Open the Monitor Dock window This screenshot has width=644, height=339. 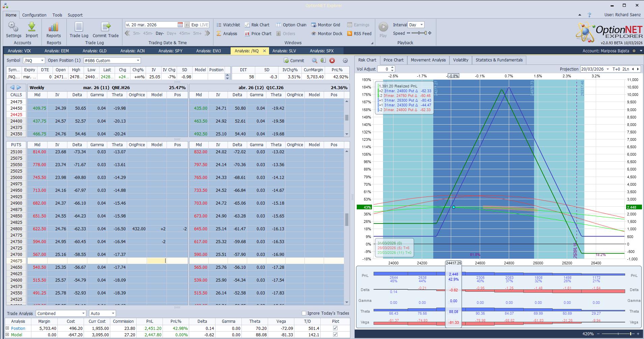coord(327,33)
